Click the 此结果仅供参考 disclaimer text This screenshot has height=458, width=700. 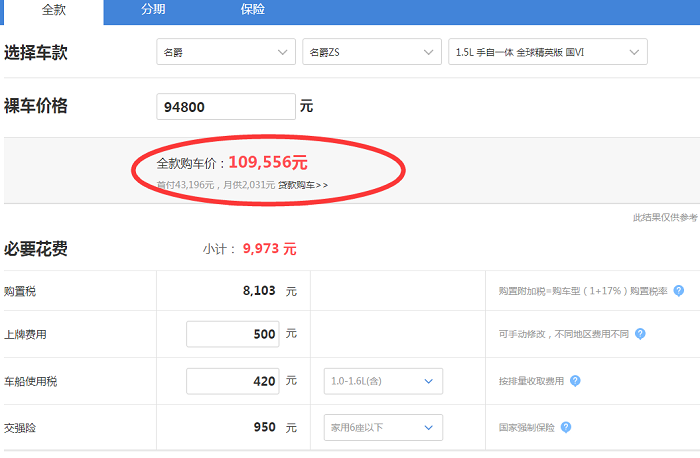[665, 217]
